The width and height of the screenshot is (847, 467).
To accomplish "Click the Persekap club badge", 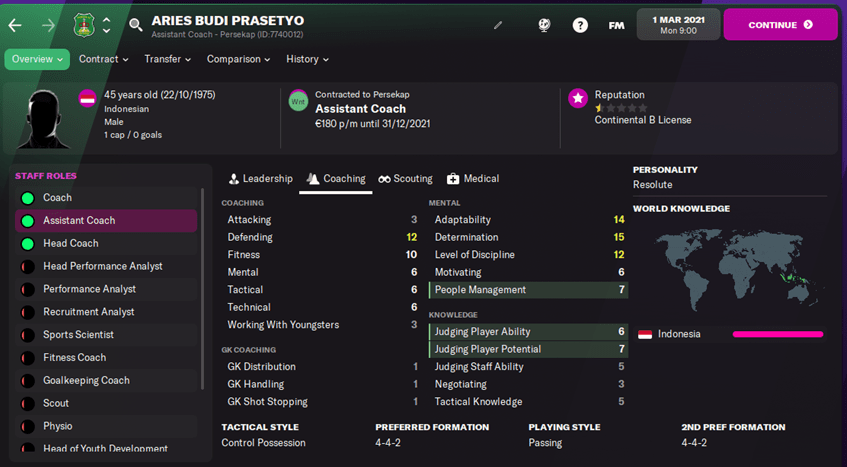I will 87,24.
